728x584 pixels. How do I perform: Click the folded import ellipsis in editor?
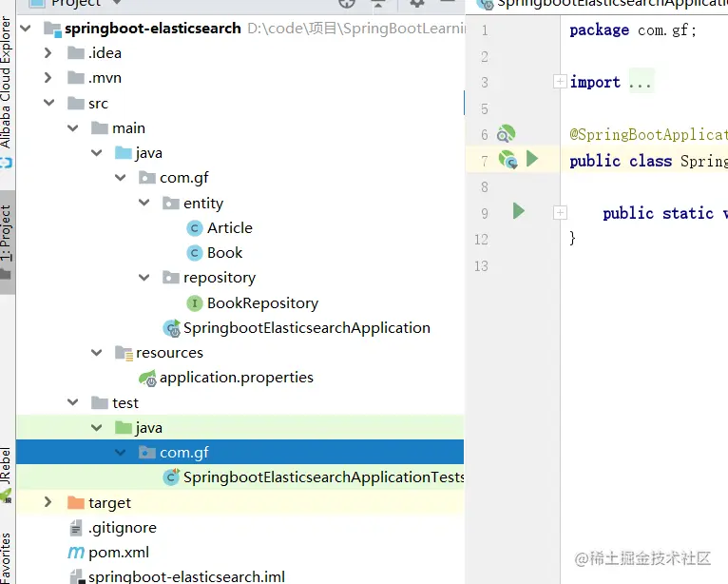[641, 82]
